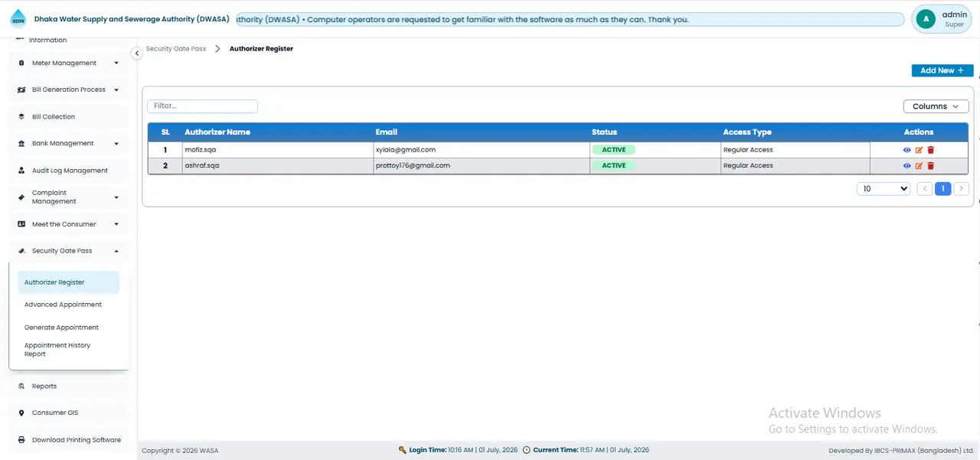
Task: Click the Complaint Management icon
Action: (21, 197)
